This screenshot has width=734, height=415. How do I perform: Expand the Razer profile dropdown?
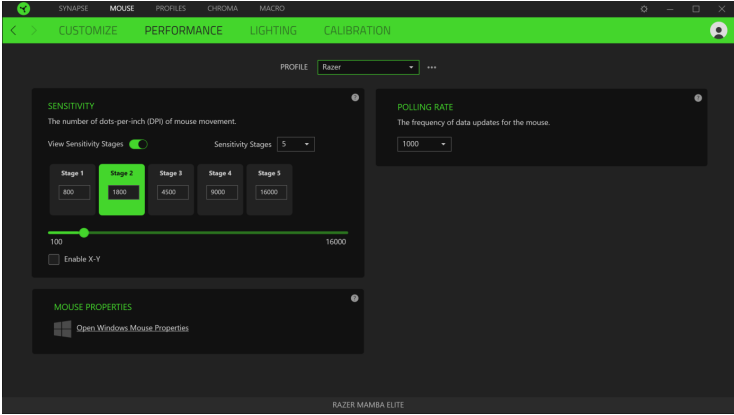coord(368,68)
